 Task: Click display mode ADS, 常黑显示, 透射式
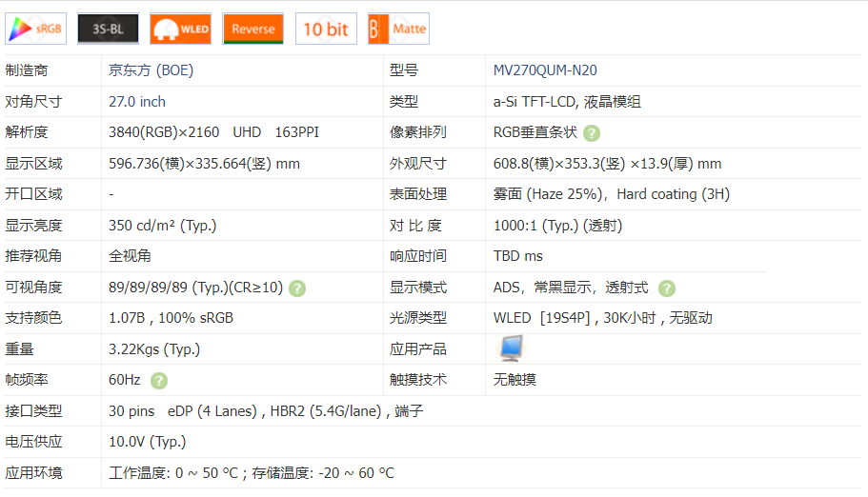click(571, 288)
